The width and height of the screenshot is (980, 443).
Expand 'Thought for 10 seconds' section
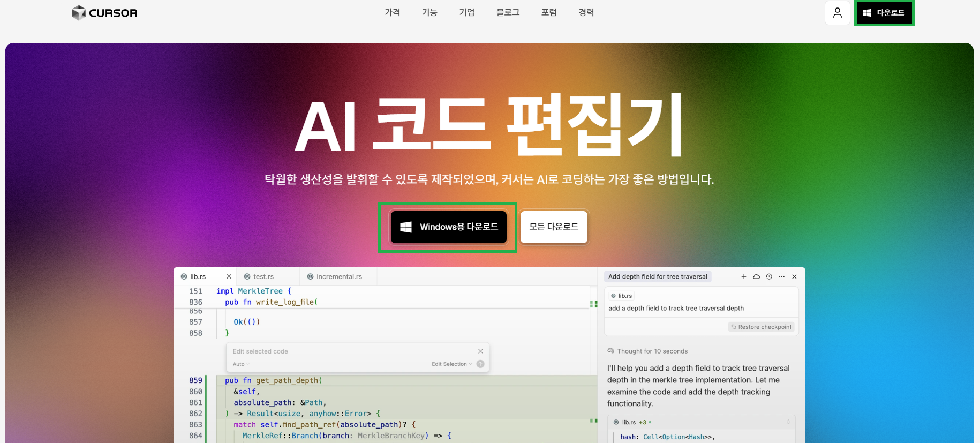coord(647,351)
